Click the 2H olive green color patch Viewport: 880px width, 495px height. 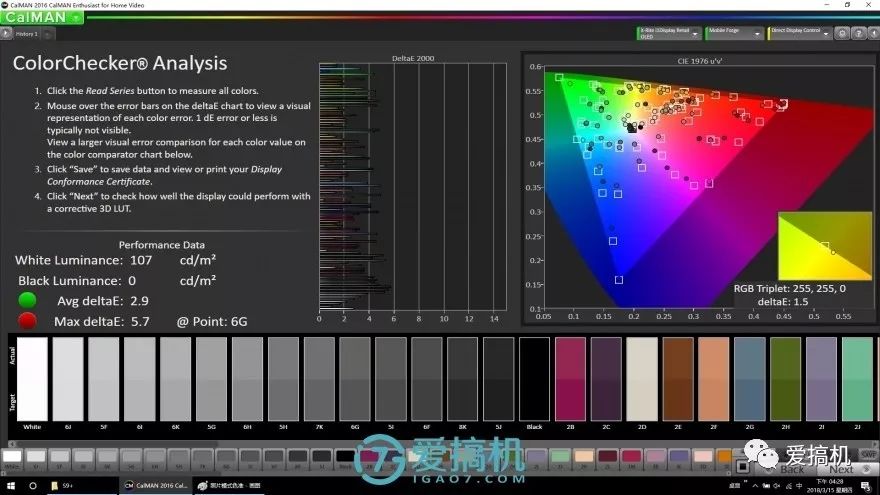pos(786,379)
